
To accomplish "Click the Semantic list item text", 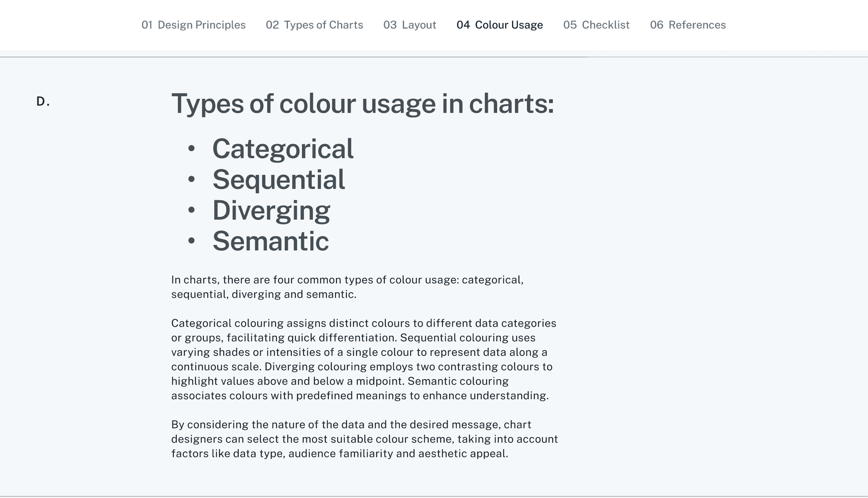I will (x=270, y=241).
